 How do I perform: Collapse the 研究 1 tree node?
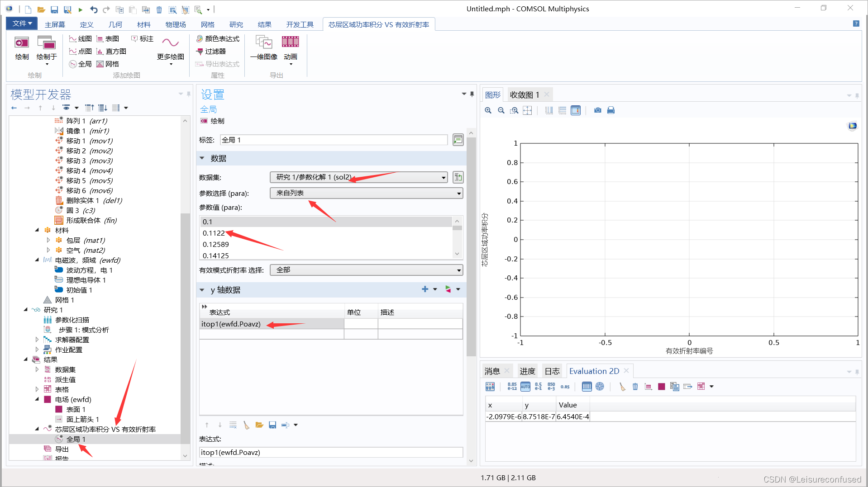click(26, 310)
